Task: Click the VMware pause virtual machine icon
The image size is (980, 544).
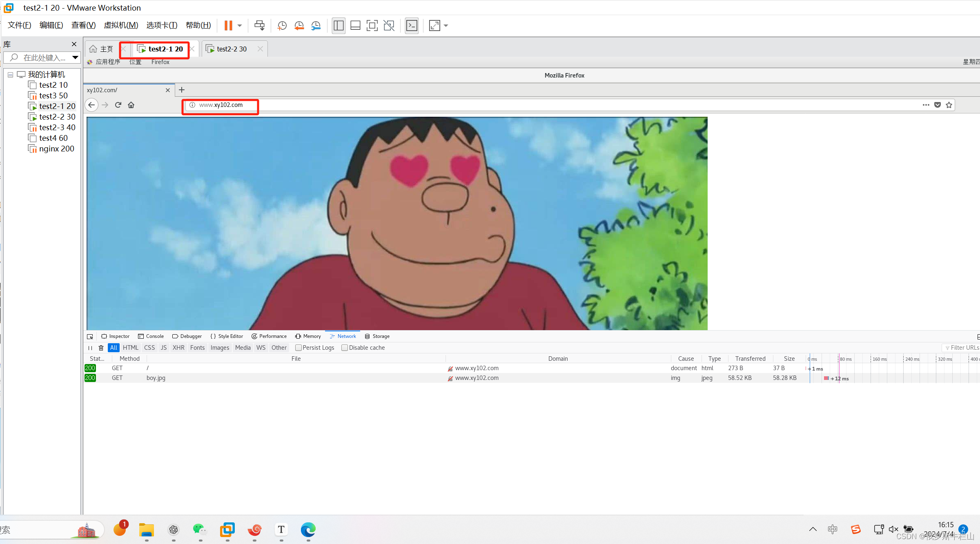Action: tap(228, 25)
